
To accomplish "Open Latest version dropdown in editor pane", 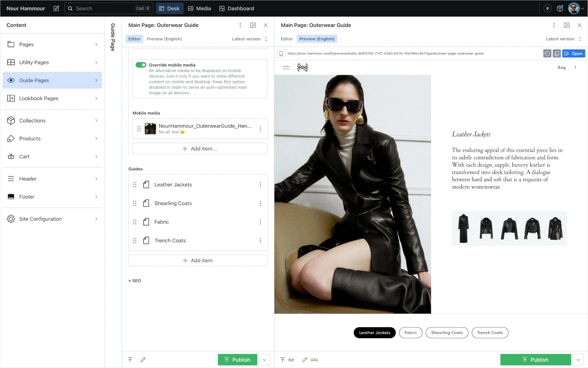I will tap(250, 39).
